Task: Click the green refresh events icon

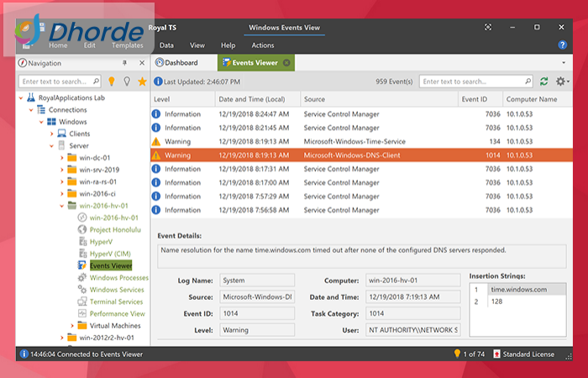Action: click(x=544, y=81)
